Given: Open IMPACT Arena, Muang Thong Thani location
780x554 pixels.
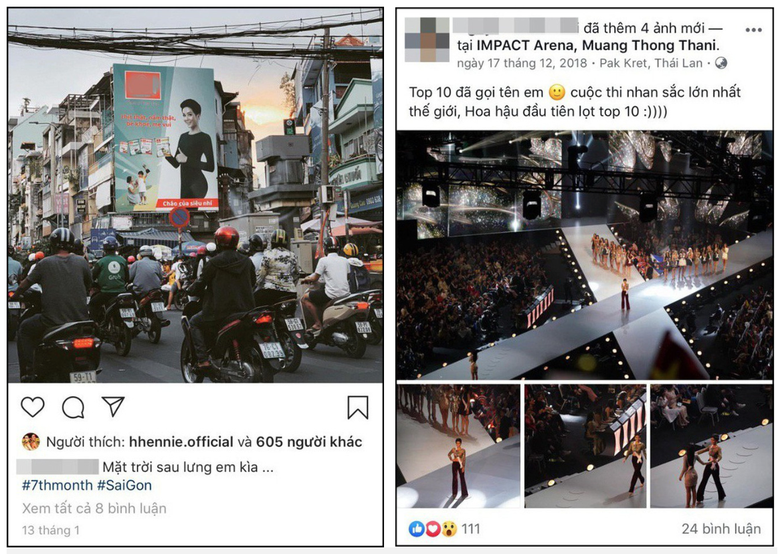Looking at the screenshot, I should tap(598, 46).
